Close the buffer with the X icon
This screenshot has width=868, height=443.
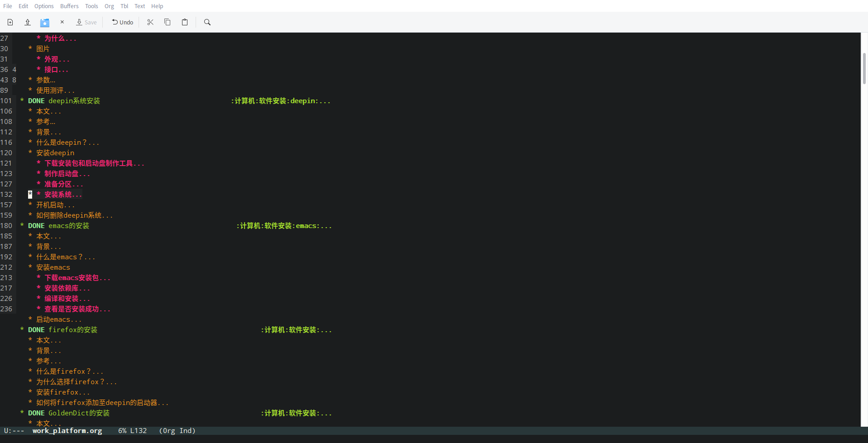[x=62, y=22]
